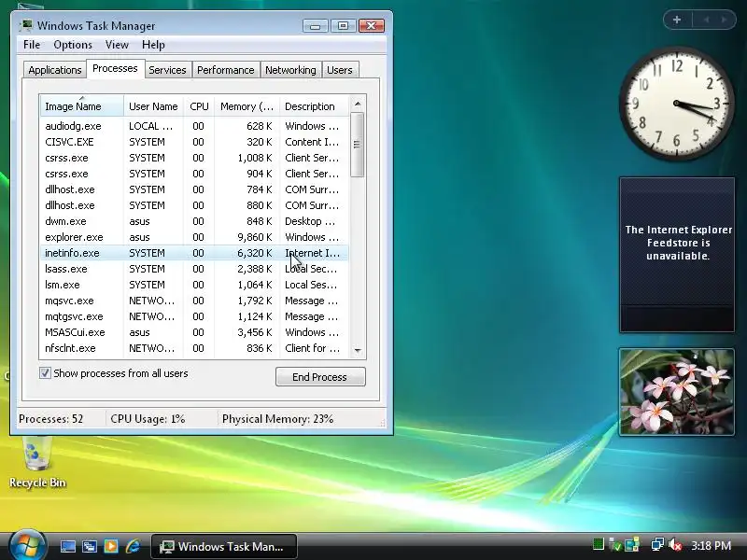Open the Recycle Bin desktop icon
747x560 pixels.
37,462
